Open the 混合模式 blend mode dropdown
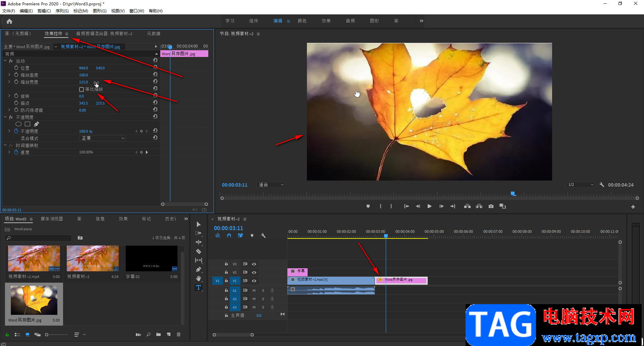 (103, 138)
